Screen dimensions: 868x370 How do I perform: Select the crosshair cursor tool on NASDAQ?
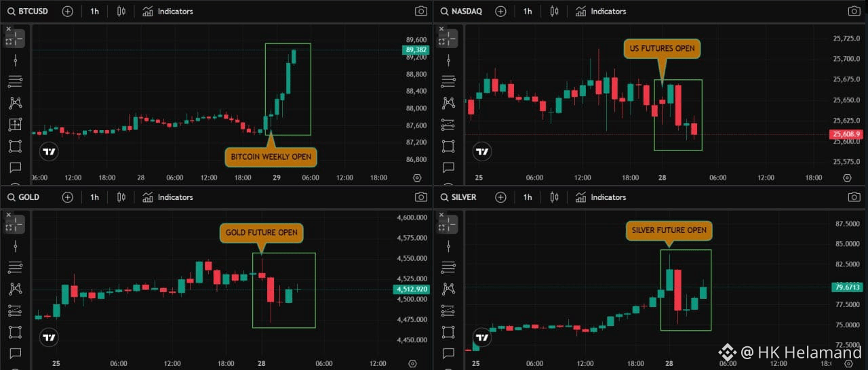(448, 39)
